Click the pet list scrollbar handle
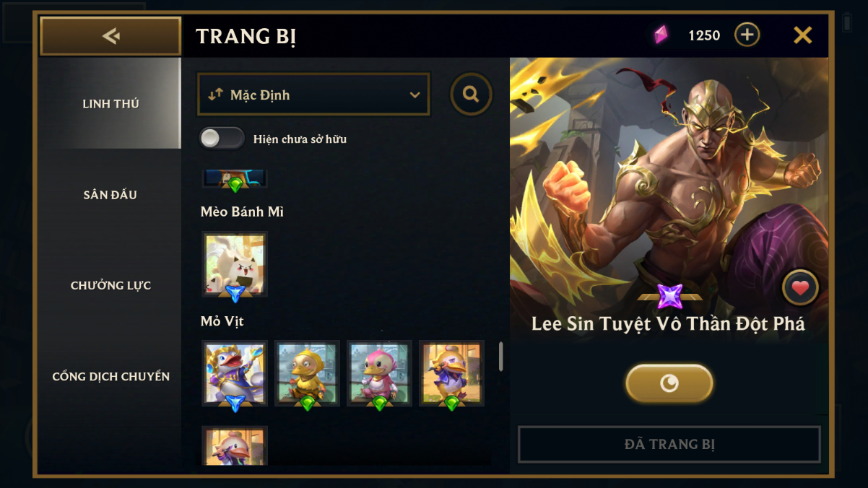 pyautogui.click(x=501, y=357)
